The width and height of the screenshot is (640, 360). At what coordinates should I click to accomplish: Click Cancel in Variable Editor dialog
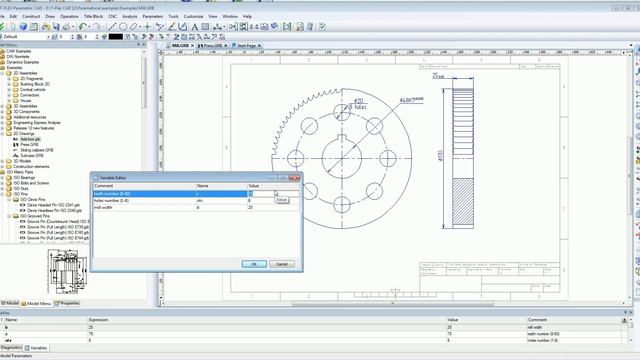[x=282, y=264]
